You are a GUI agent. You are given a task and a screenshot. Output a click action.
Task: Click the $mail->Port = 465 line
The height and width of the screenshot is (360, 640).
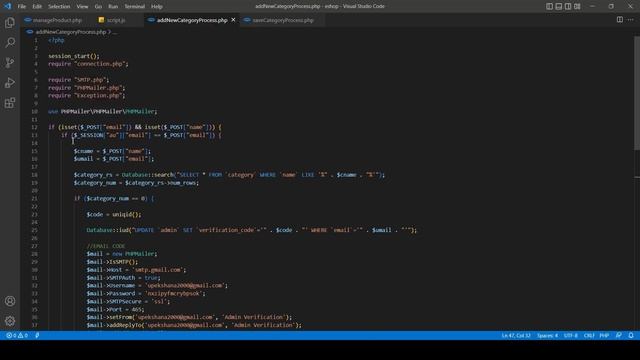coord(115,309)
